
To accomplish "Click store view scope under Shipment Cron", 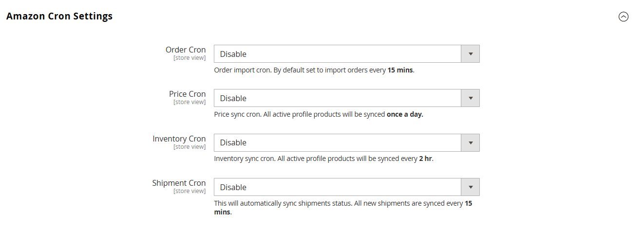I will (189, 191).
